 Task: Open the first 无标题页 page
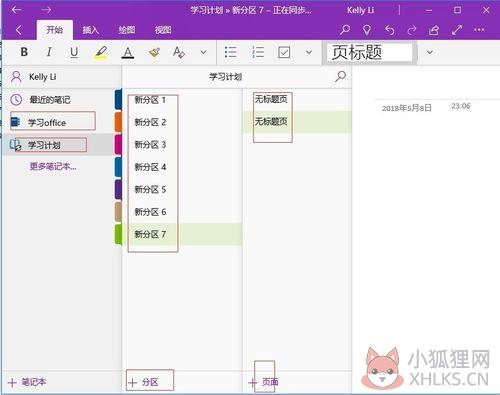click(x=297, y=99)
